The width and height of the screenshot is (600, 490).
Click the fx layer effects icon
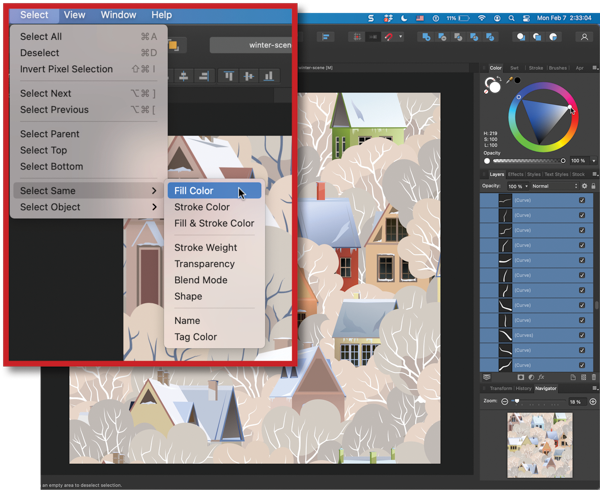(541, 377)
